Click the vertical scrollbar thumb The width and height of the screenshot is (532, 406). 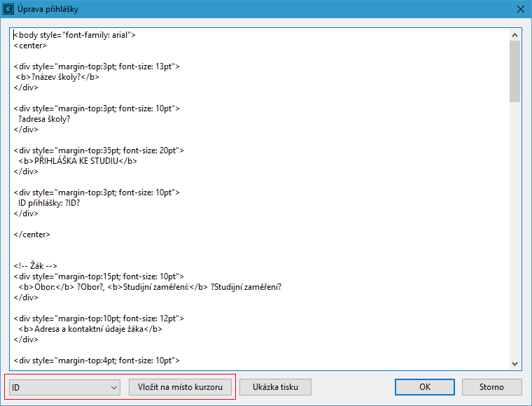click(515, 71)
